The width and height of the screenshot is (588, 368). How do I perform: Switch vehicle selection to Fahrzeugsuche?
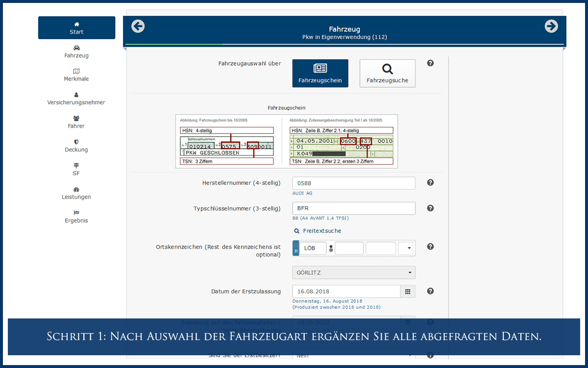pyautogui.click(x=387, y=73)
